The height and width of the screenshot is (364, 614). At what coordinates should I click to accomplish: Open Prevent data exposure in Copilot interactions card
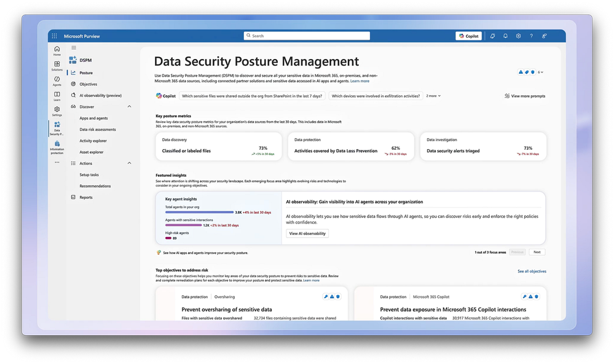pos(450,304)
